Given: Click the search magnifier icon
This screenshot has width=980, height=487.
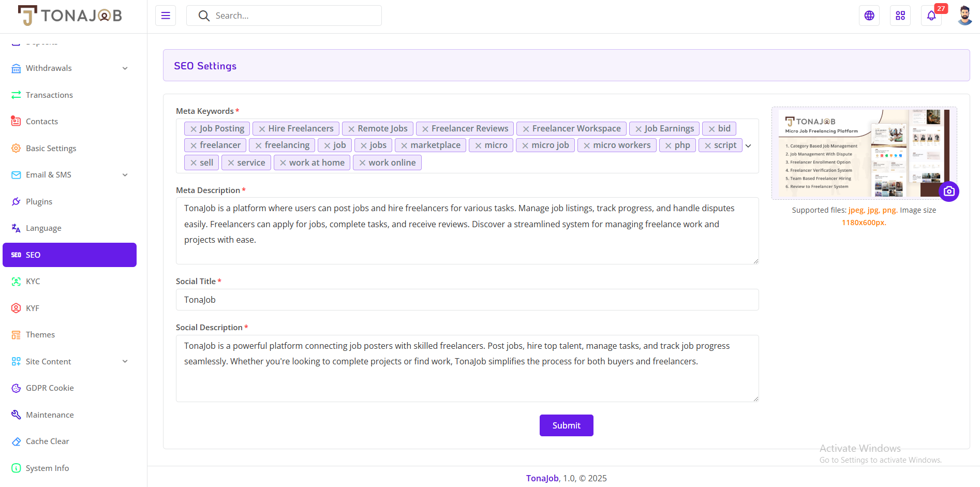Looking at the screenshot, I should pyautogui.click(x=204, y=16).
